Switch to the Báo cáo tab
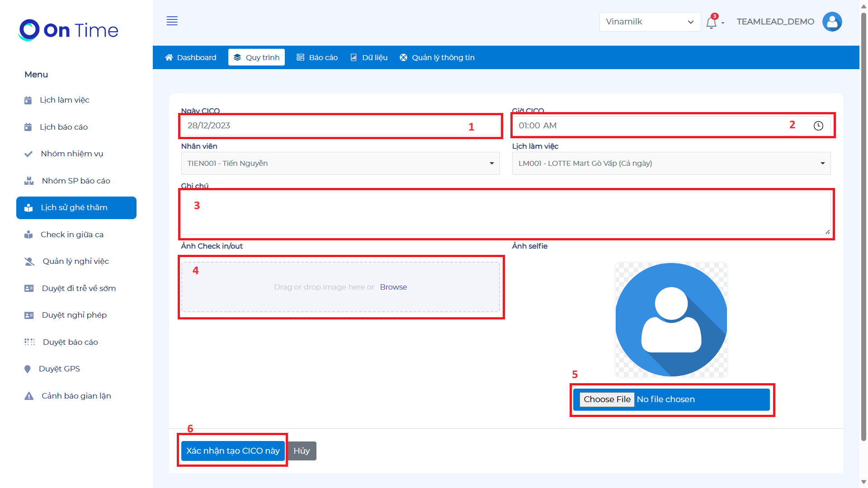 click(317, 57)
